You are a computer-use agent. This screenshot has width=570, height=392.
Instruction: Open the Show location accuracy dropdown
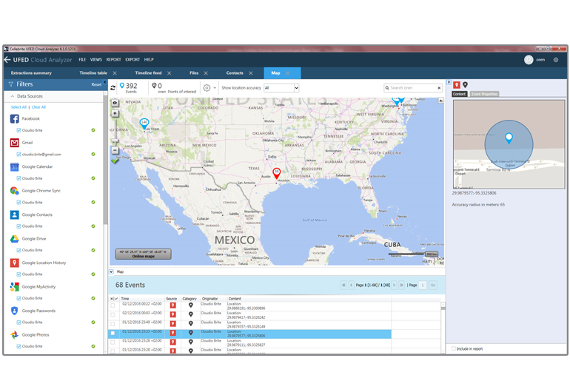click(281, 87)
